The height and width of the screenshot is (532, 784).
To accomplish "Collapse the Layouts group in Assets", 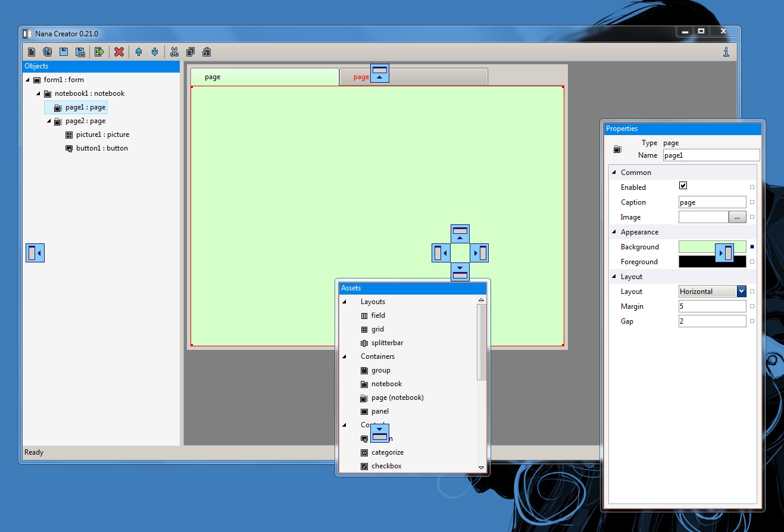I will 345,302.
